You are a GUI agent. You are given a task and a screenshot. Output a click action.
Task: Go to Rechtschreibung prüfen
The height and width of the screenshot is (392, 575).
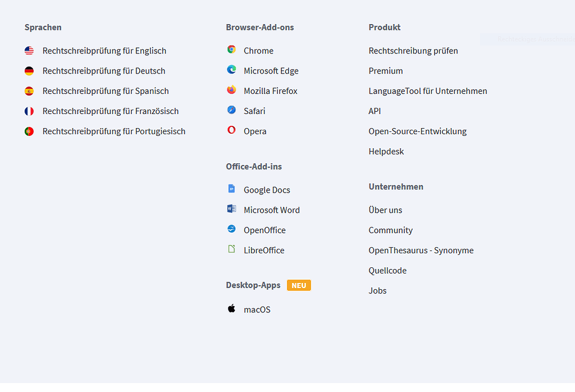click(413, 51)
